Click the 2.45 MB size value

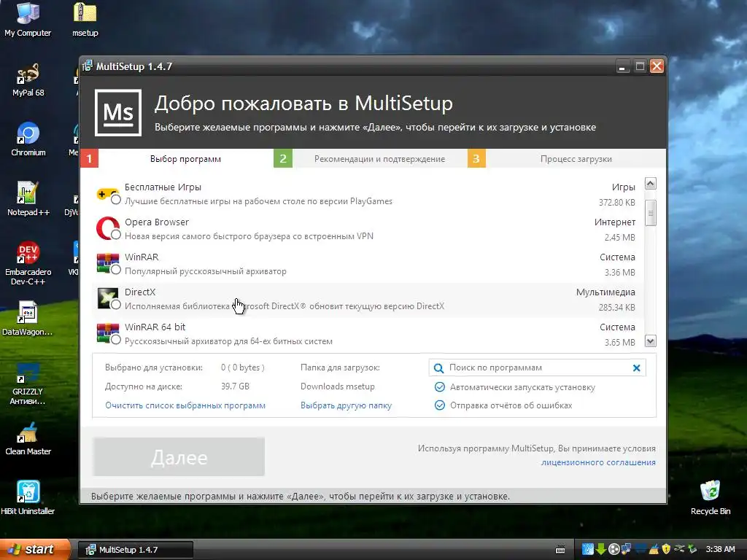pyautogui.click(x=620, y=237)
